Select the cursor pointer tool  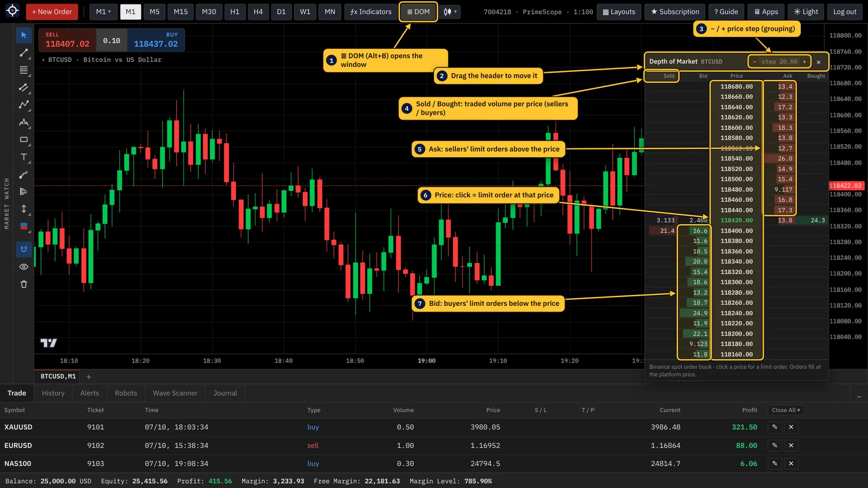[24, 35]
